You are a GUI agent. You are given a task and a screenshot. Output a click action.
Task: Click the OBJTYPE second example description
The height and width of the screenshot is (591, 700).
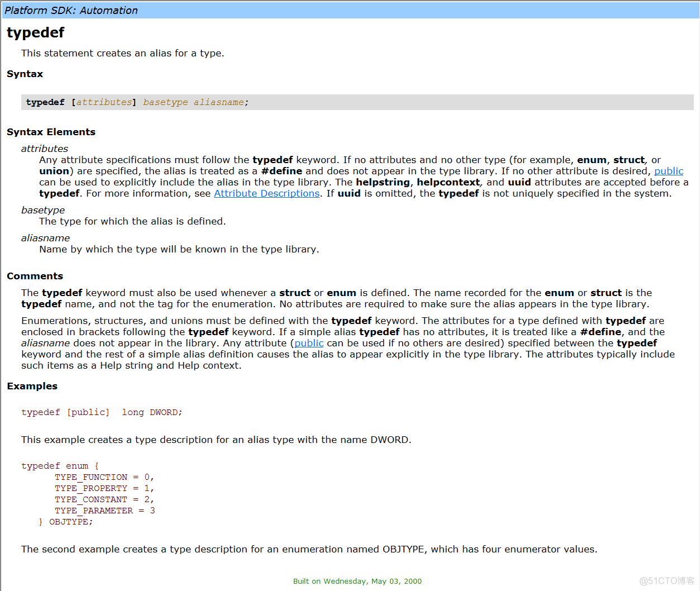(x=309, y=549)
